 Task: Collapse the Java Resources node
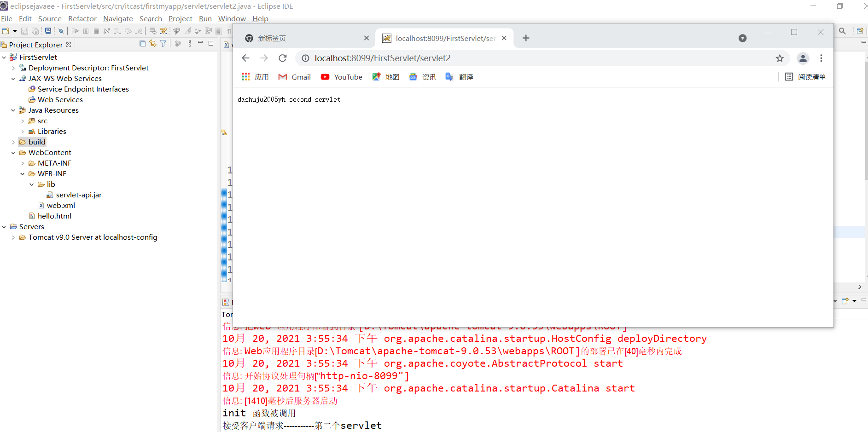pos(13,110)
